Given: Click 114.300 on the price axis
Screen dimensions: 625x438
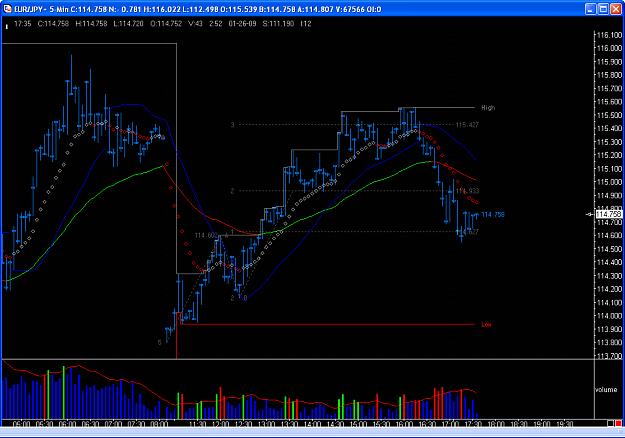Looking at the screenshot, I should point(609,275).
